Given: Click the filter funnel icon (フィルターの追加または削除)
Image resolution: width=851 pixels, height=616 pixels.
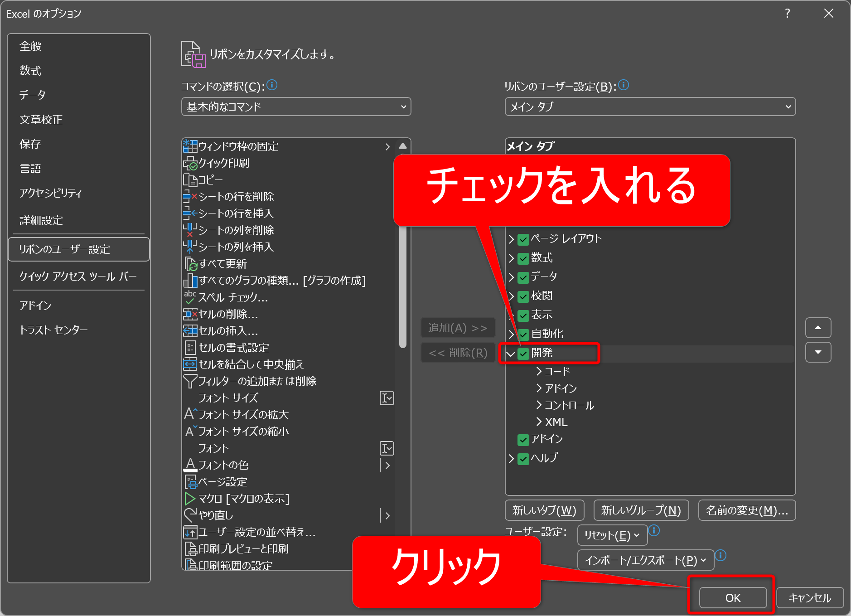Looking at the screenshot, I should point(190,381).
